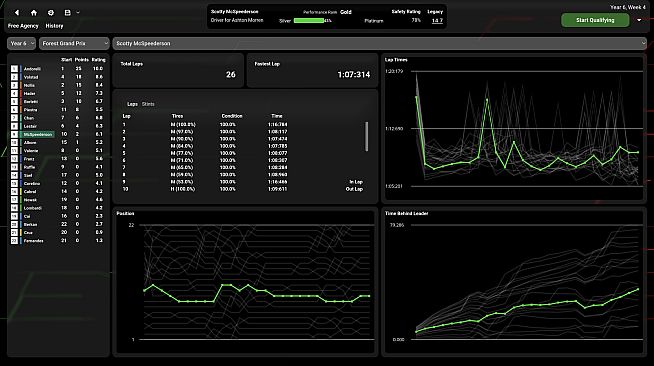The height and width of the screenshot is (366, 654).
Task: Click position 9 badge beside McSpeederson
Action: tap(14, 134)
